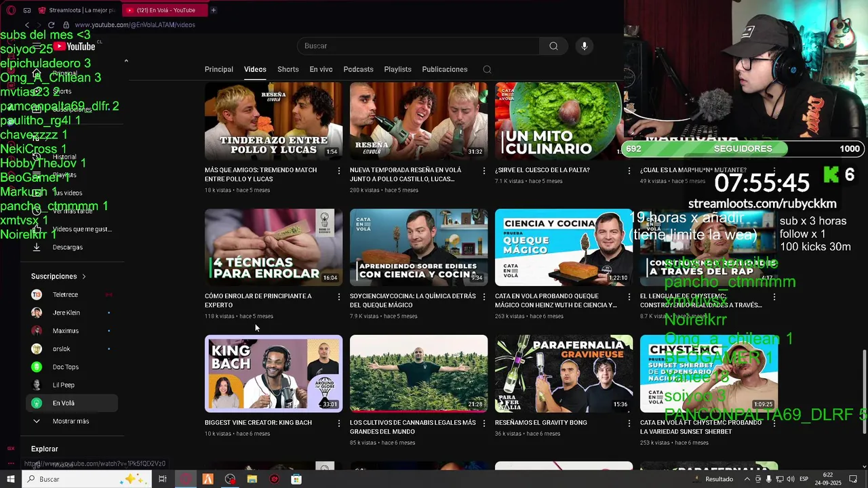Open Microsoft Store from taskbar
The width and height of the screenshot is (868, 488).
point(296,479)
